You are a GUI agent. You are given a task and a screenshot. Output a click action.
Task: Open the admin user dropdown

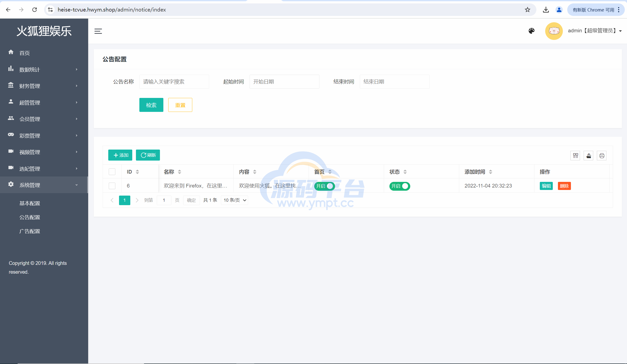tap(595, 31)
